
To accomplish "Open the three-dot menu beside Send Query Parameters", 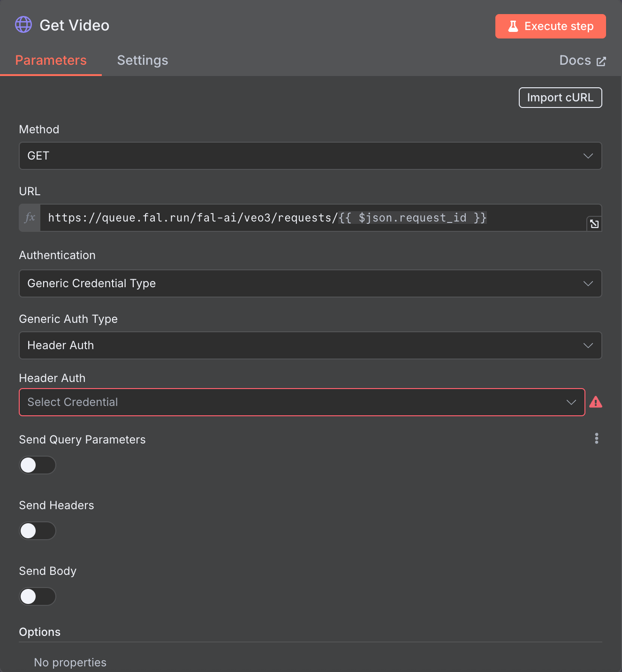I will pyautogui.click(x=597, y=438).
